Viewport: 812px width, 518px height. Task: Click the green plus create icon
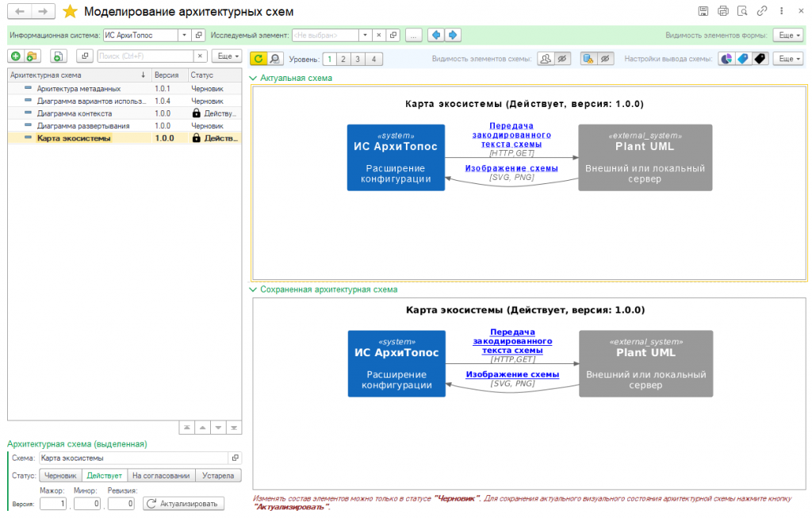(x=15, y=56)
